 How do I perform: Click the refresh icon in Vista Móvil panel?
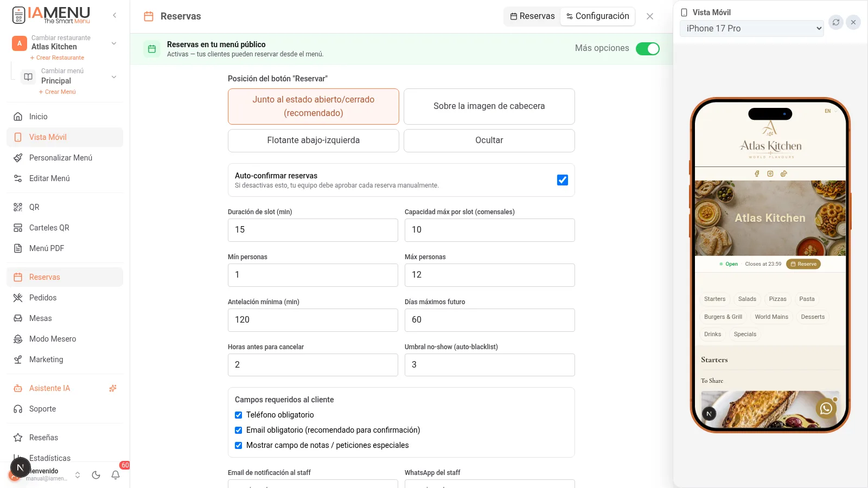click(836, 22)
